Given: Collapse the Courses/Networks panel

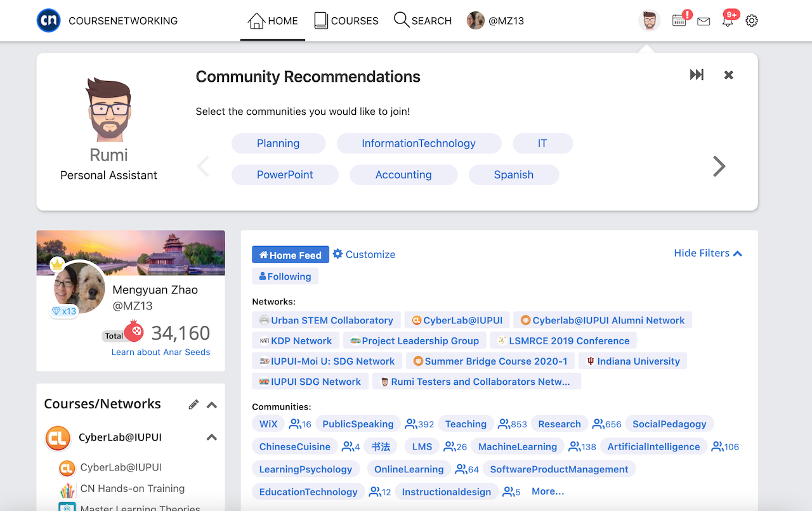Looking at the screenshot, I should (212, 404).
